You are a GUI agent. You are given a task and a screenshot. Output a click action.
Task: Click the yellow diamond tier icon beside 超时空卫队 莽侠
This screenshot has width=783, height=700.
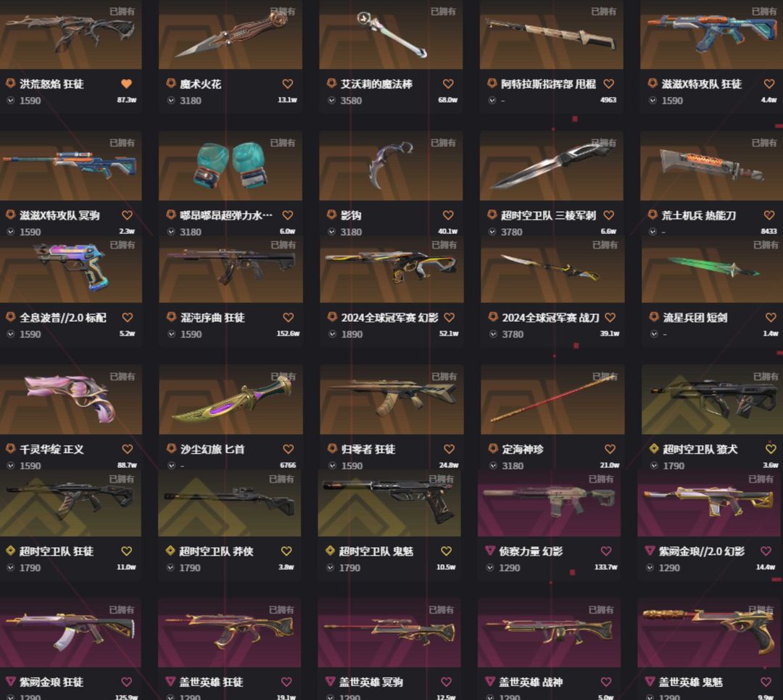(170, 550)
